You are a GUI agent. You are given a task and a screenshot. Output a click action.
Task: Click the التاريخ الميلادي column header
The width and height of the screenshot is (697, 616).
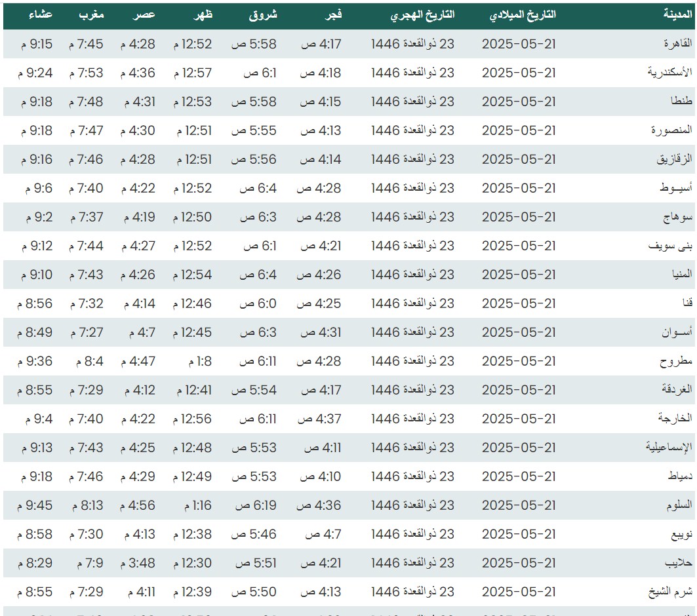point(522,15)
